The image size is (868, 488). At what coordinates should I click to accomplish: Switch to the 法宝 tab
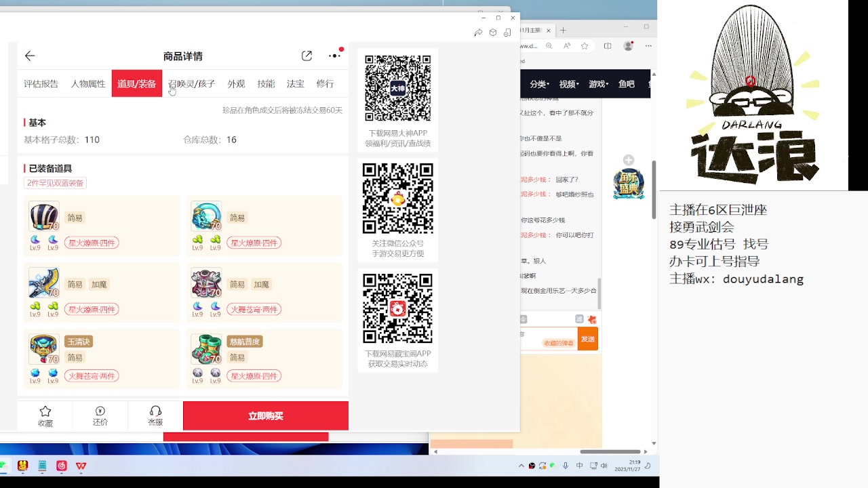[x=296, y=84]
